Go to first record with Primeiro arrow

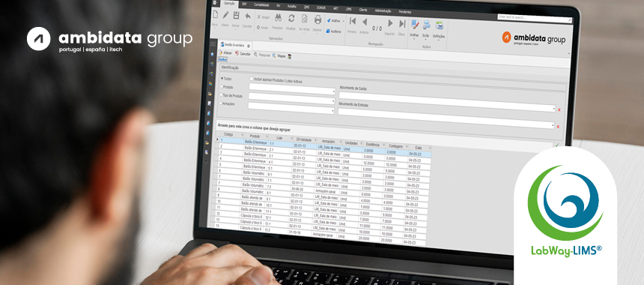click(x=352, y=21)
